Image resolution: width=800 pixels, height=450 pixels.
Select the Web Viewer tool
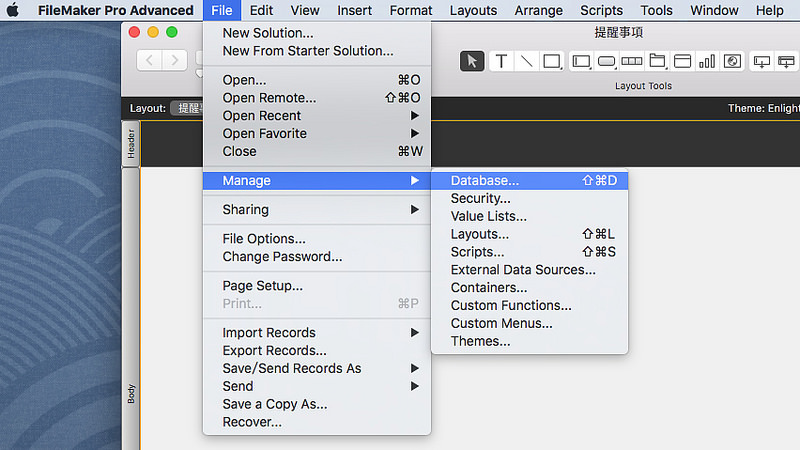click(x=733, y=61)
